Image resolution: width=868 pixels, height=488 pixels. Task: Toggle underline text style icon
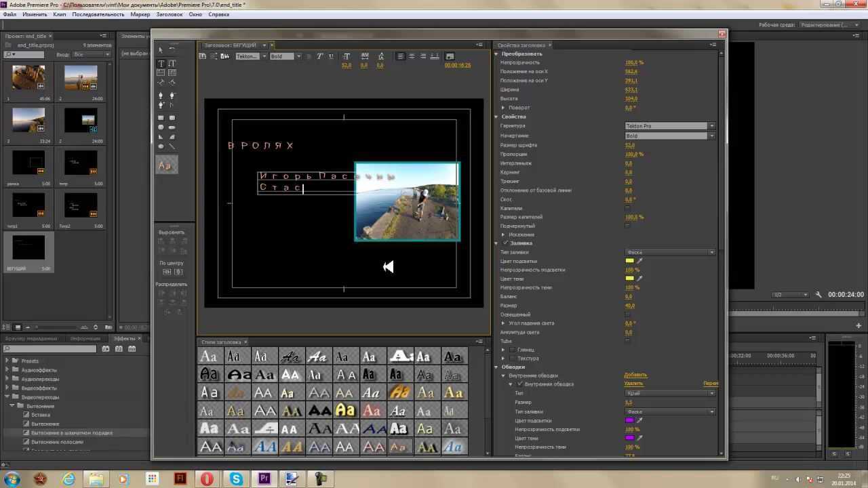tap(331, 56)
